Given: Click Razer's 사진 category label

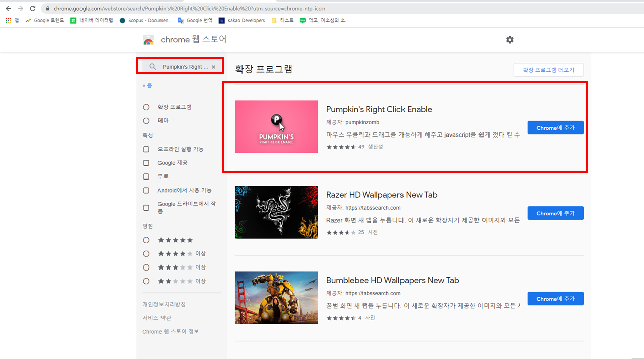Looking at the screenshot, I should [x=373, y=232].
